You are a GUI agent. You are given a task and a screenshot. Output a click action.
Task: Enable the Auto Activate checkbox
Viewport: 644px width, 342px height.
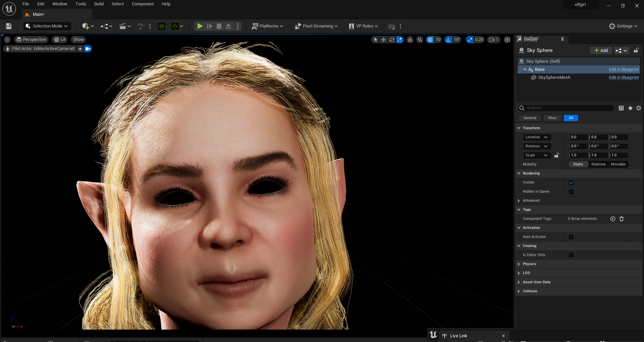pyautogui.click(x=571, y=237)
